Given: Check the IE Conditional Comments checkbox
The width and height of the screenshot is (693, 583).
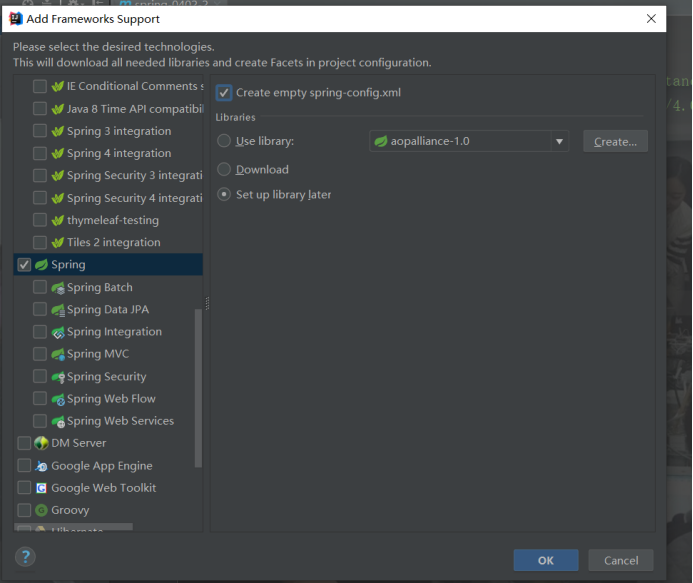Looking at the screenshot, I should pyautogui.click(x=40, y=86).
